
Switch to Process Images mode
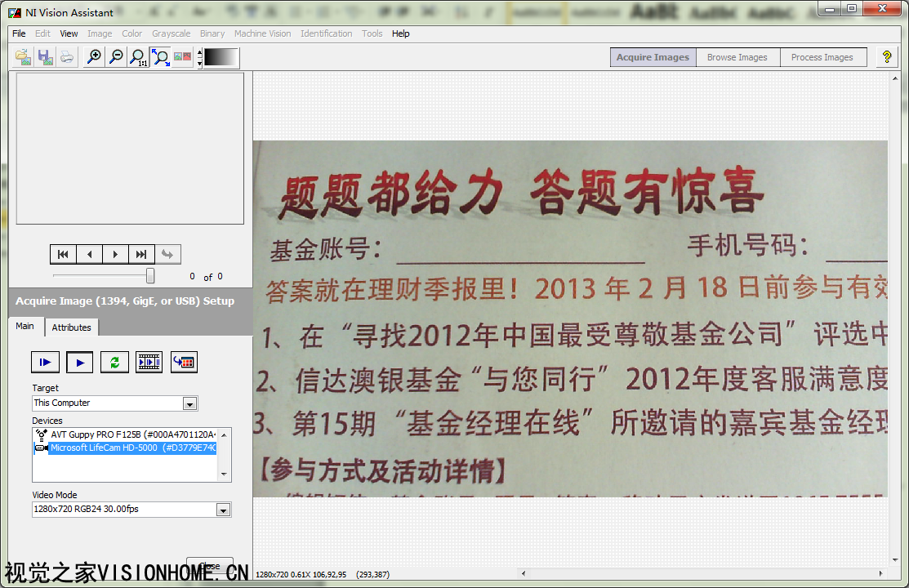(x=822, y=57)
